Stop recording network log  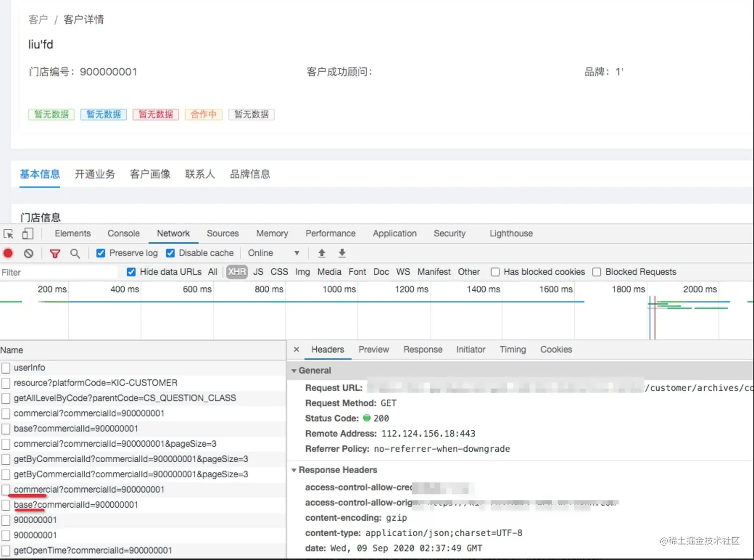8,253
